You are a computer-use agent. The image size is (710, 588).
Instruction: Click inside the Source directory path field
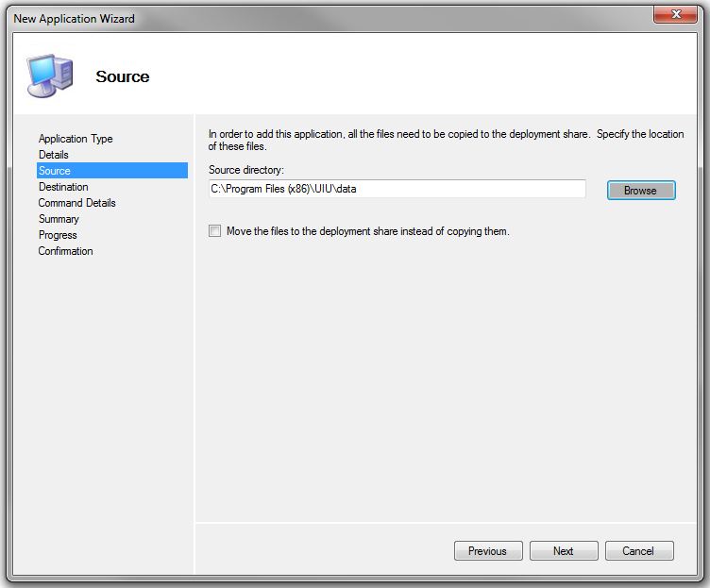(397, 189)
